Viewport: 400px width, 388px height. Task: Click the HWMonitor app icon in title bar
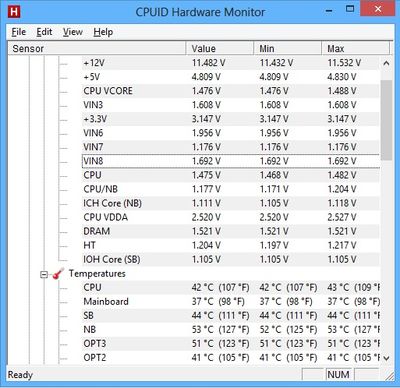[14, 12]
